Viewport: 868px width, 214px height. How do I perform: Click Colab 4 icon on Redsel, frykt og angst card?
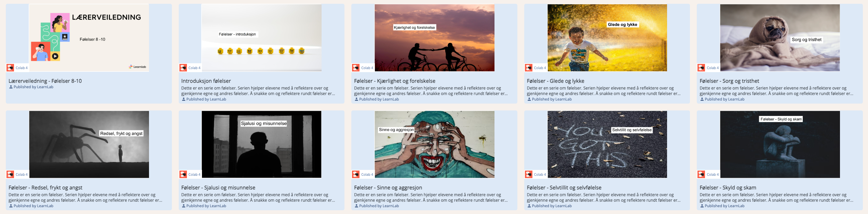coord(11,174)
